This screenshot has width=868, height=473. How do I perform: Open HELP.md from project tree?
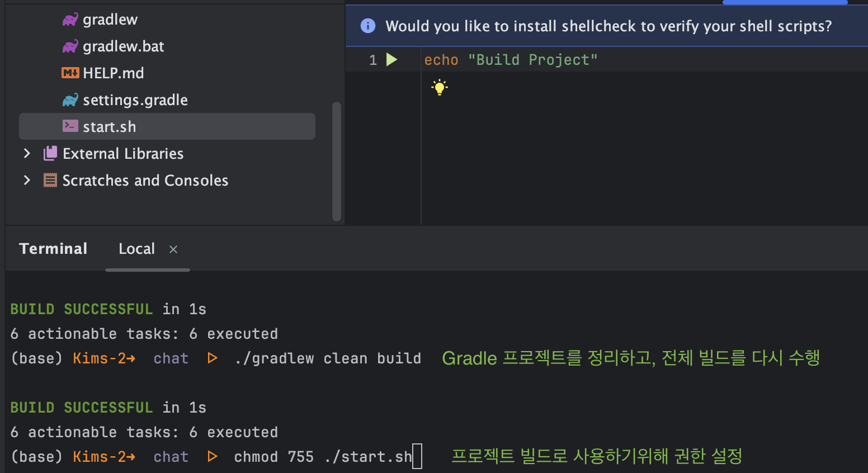[x=113, y=73]
